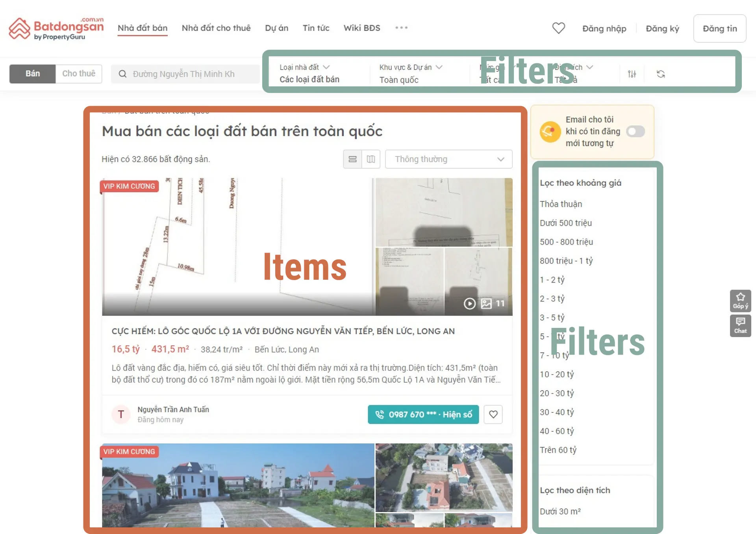Click Đăng tin post listing button
This screenshot has width=756, height=534.
pyautogui.click(x=720, y=28)
